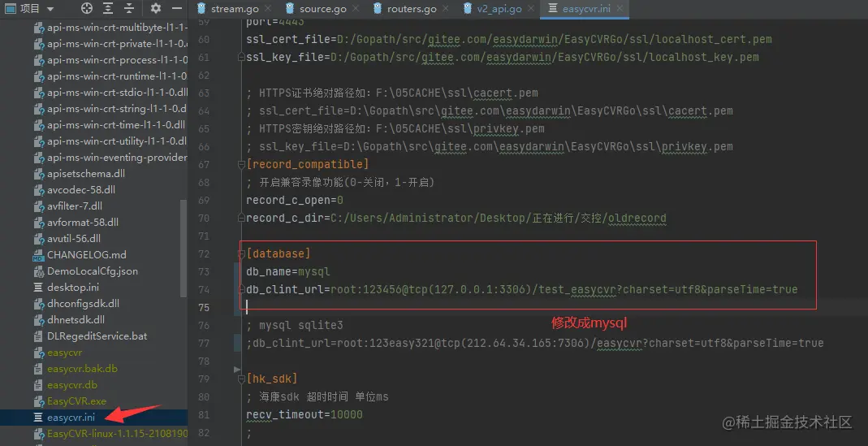Select api-ms-win-crt-utility file in tree
Screen dimensions: 868x446
coord(118,141)
